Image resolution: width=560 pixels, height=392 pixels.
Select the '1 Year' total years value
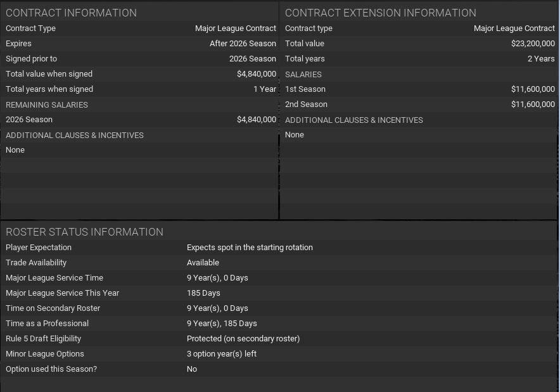point(265,89)
